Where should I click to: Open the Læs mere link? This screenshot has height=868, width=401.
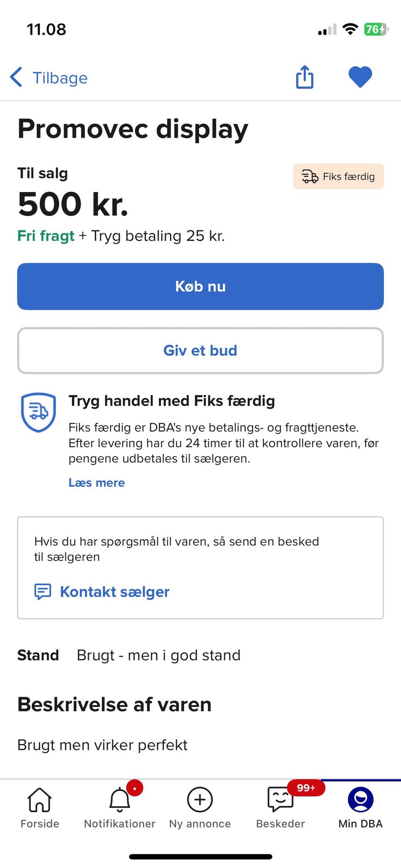(x=96, y=483)
